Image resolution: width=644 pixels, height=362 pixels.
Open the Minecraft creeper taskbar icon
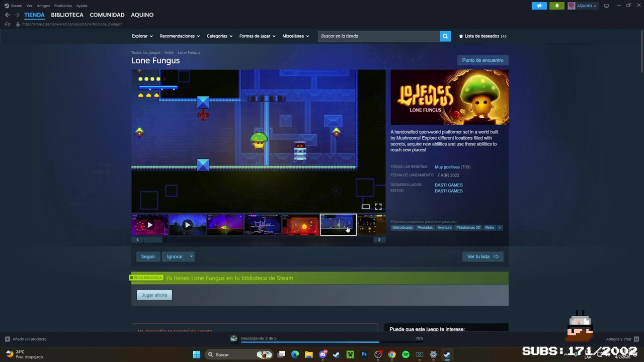[350, 354]
